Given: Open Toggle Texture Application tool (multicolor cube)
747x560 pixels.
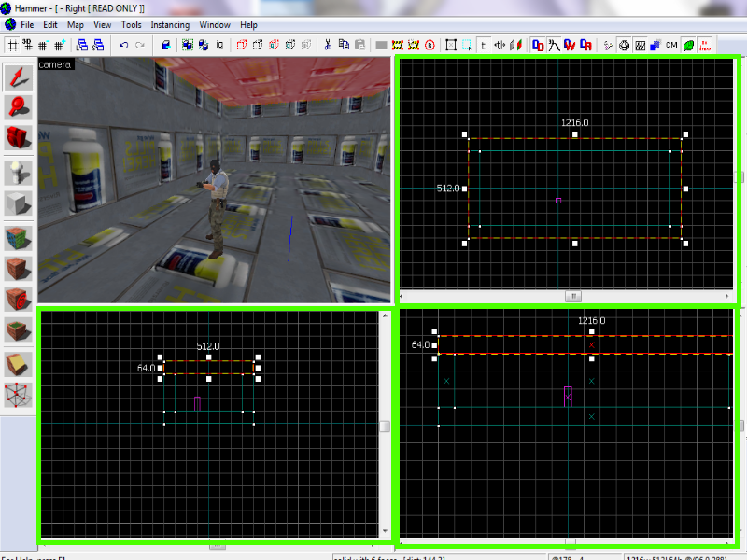Looking at the screenshot, I should 18,238.
